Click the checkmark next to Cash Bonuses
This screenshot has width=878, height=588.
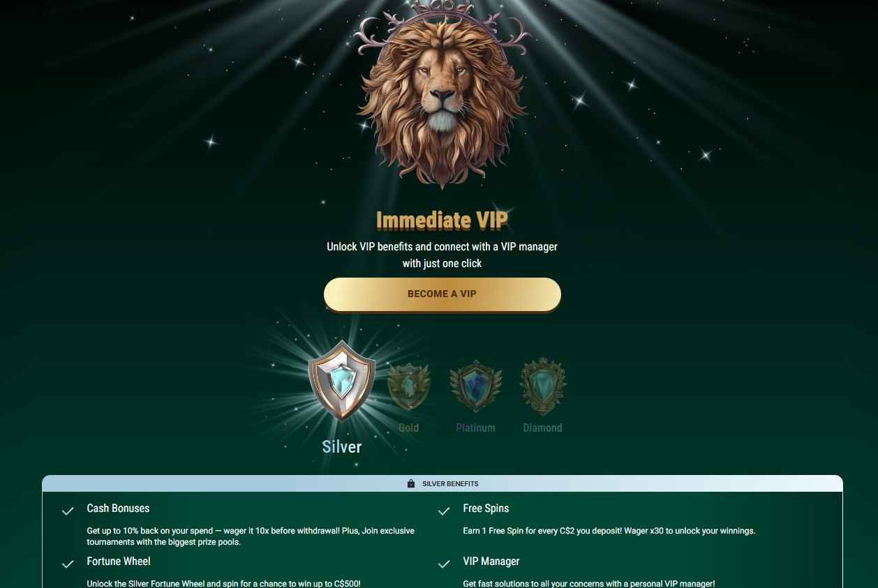[68, 511]
